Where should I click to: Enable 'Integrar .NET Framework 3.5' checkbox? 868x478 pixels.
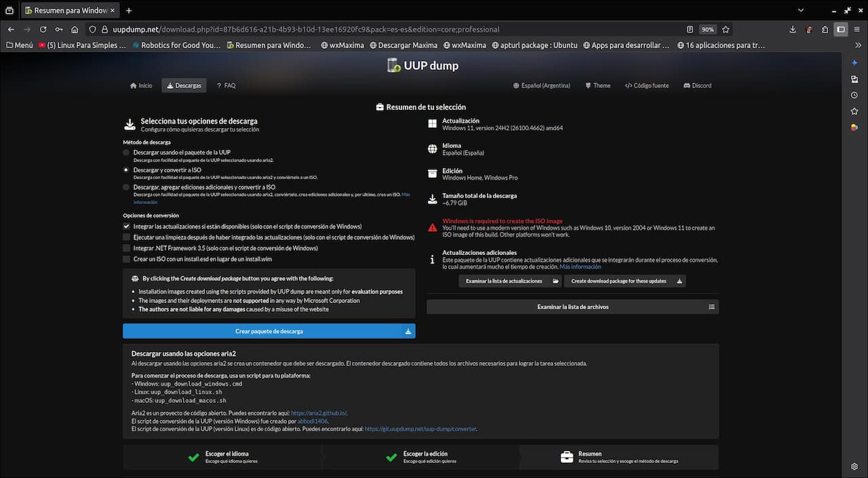click(x=127, y=249)
